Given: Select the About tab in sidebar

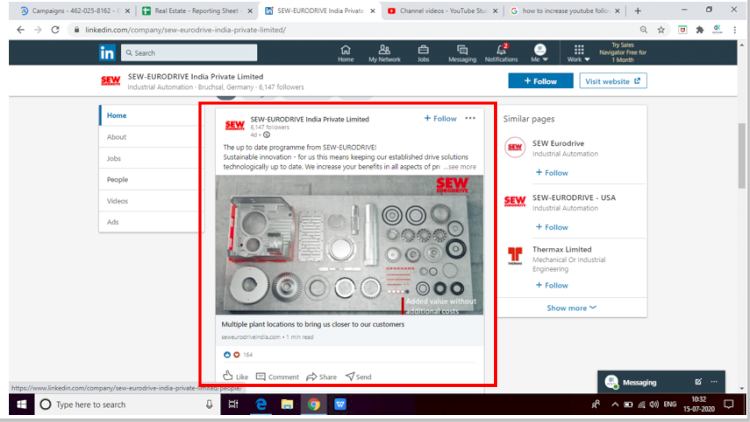Looking at the screenshot, I should [x=117, y=137].
